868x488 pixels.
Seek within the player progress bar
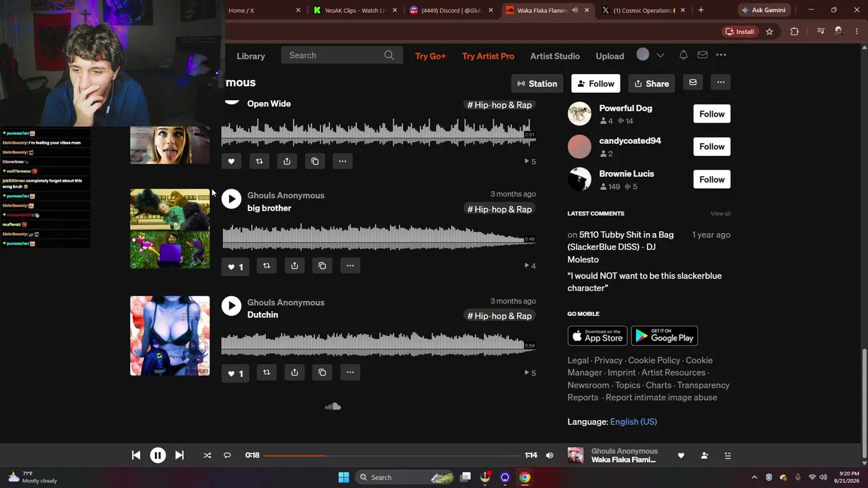pos(392,455)
